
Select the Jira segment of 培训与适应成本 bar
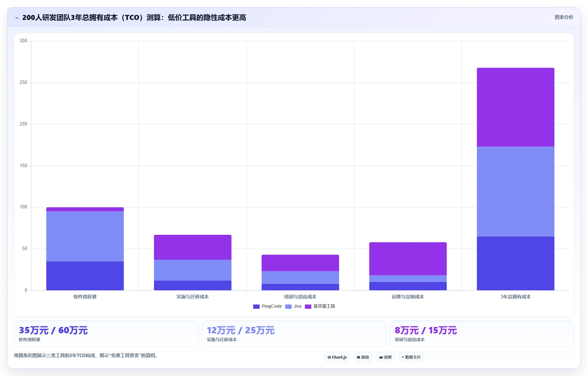300,277
